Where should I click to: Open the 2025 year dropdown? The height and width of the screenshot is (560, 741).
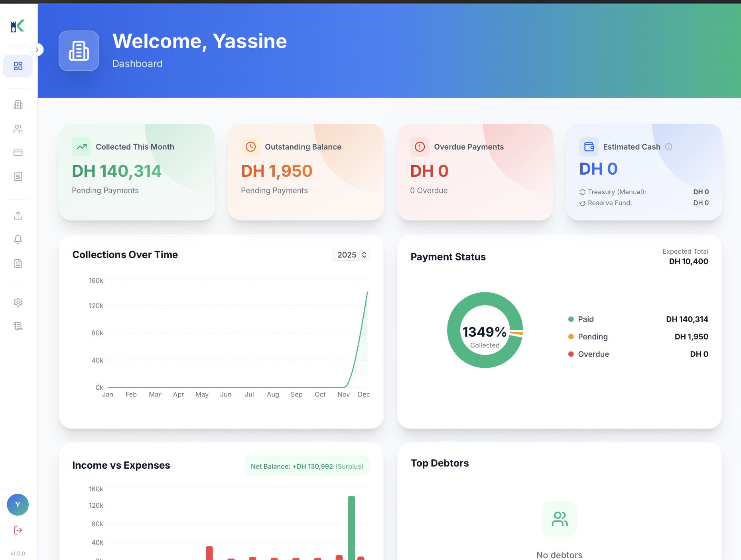pyautogui.click(x=351, y=255)
